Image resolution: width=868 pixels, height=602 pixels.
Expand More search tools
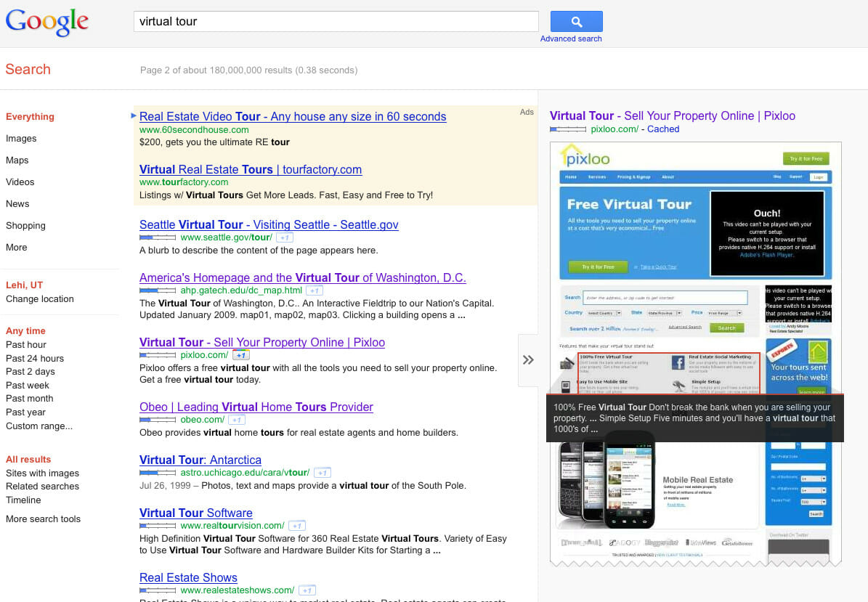click(43, 519)
